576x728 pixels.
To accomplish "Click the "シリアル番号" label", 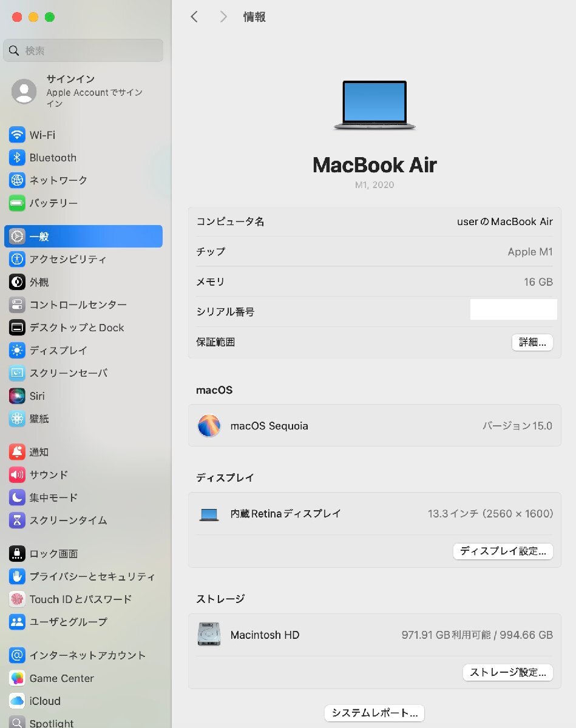I will pos(225,312).
